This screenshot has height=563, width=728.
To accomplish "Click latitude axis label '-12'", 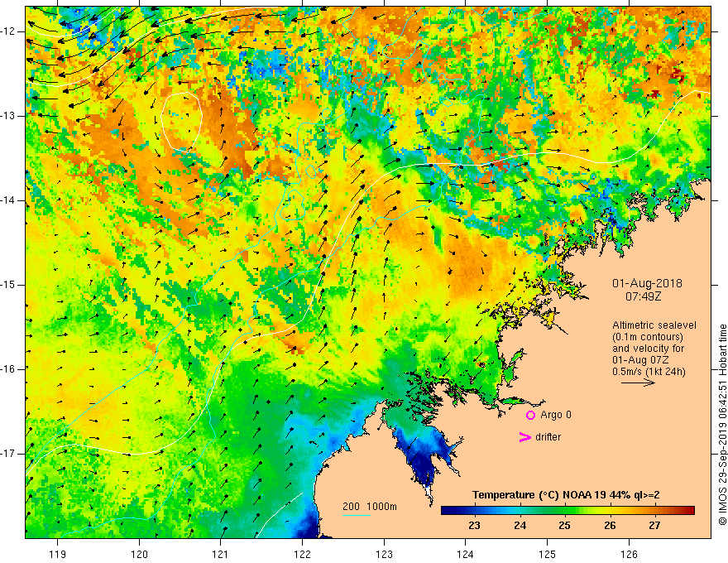I will [x=9, y=31].
